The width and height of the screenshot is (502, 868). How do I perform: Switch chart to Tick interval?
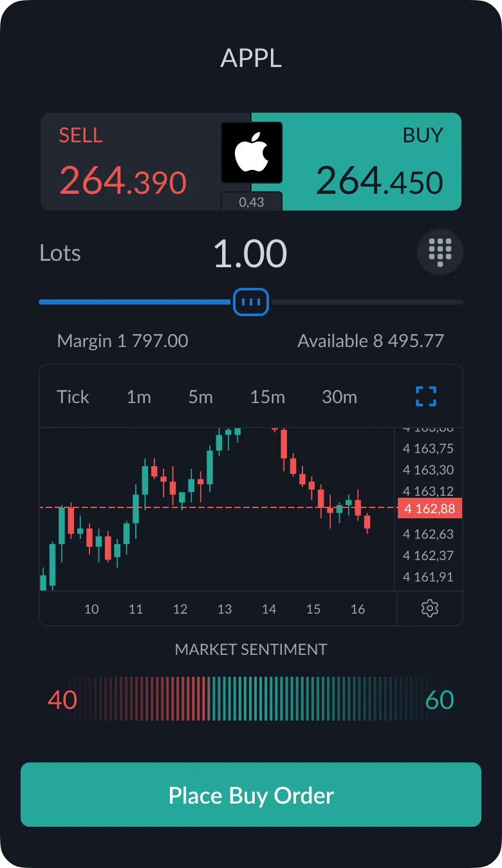pos(73,397)
